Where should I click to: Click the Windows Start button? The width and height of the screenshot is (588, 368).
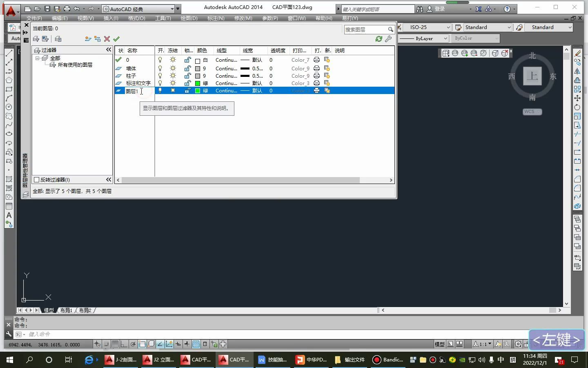click(x=10, y=360)
